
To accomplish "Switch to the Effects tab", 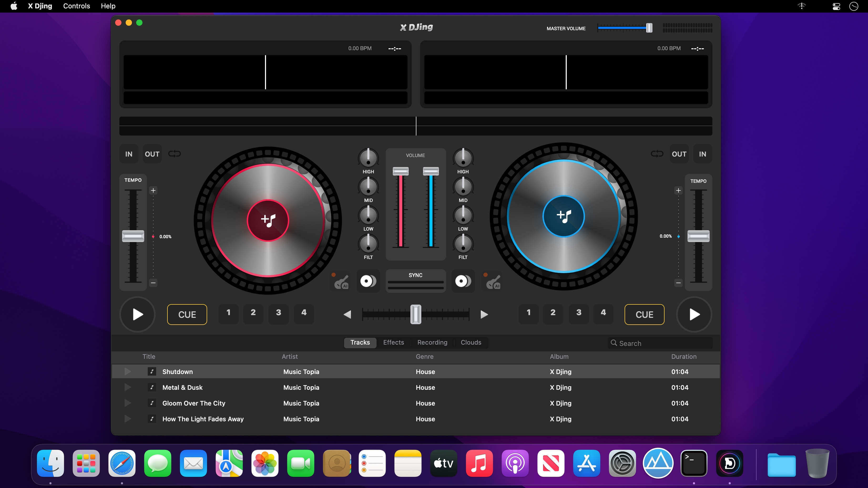I will [394, 342].
